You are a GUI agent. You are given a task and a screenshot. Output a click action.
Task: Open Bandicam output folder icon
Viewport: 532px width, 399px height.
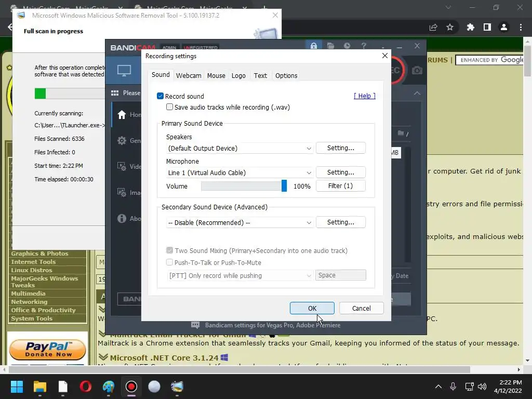coord(330,46)
